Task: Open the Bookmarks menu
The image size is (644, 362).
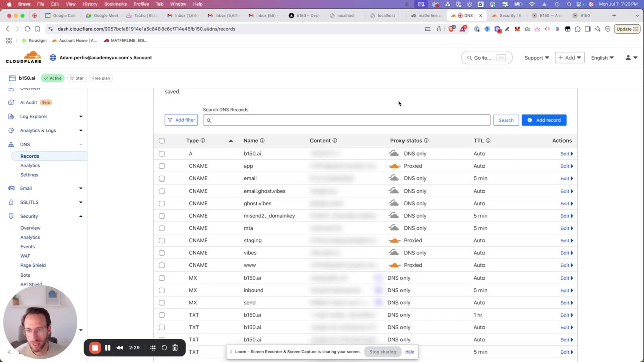Action: (115, 4)
